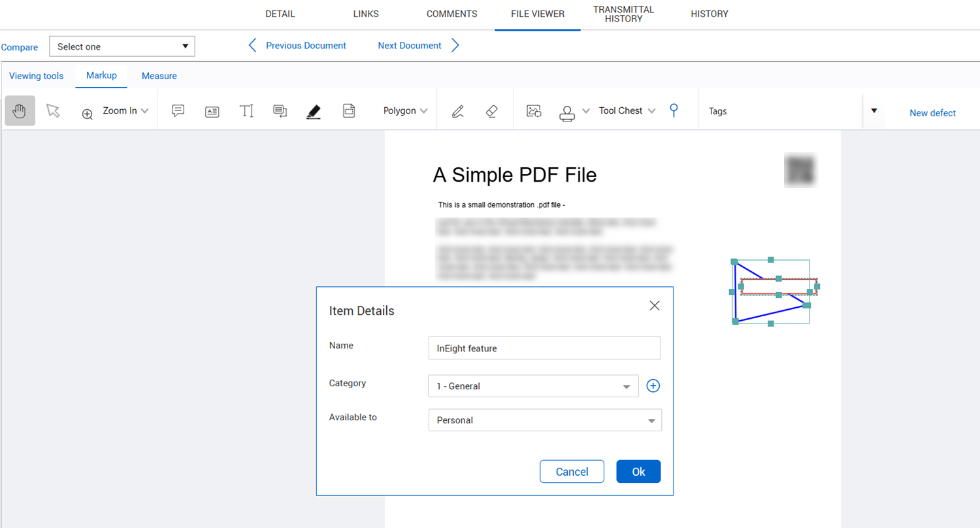Select the stamp tool
Image resolution: width=980 pixels, height=528 pixels.
(x=566, y=112)
